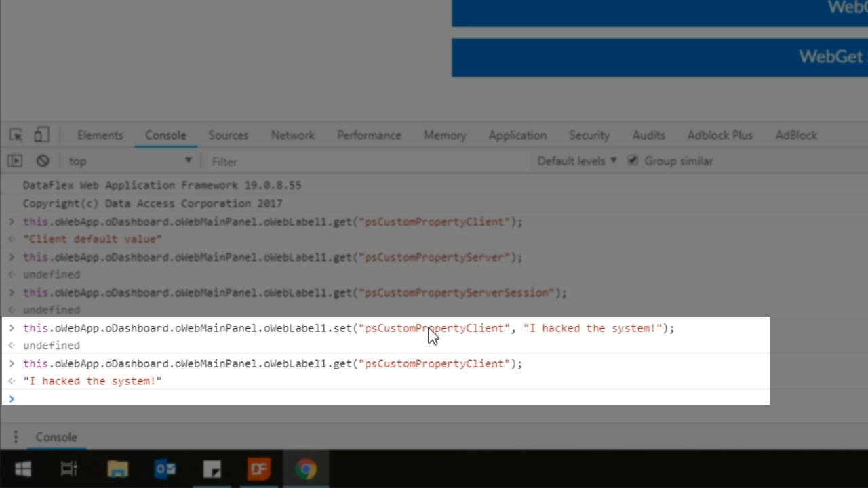Expand the Default levels dropdown
Screen dimensions: 868x488
[576, 161]
